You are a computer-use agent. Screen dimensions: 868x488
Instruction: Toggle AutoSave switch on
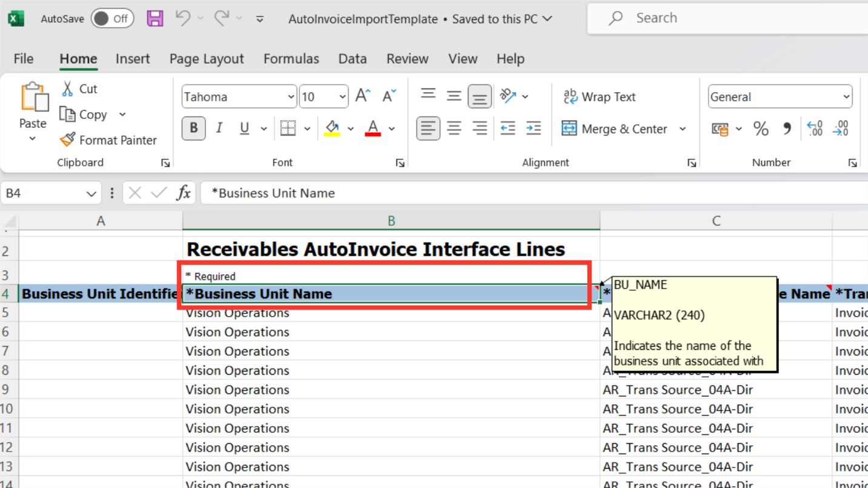point(112,19)
